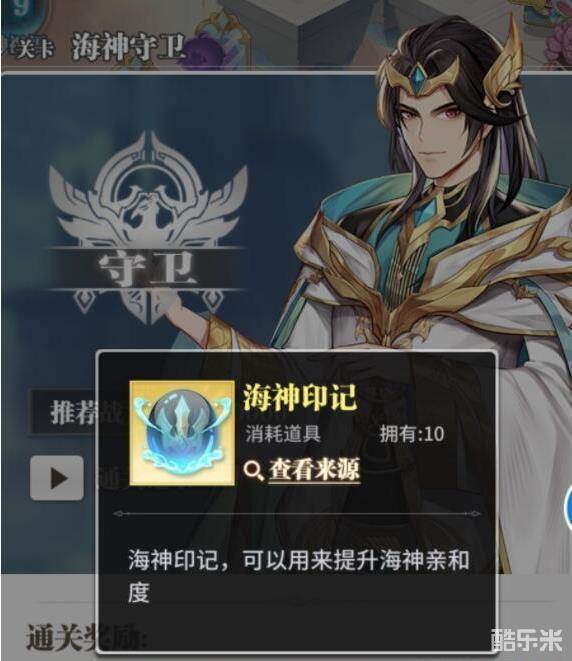Select the 海神守卫 stage title
Screen dimensions: 572x661
point(129,47)
